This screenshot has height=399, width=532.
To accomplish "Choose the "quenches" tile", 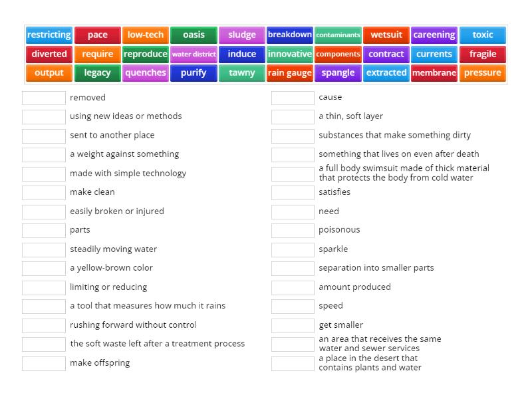I will point(145,73).
